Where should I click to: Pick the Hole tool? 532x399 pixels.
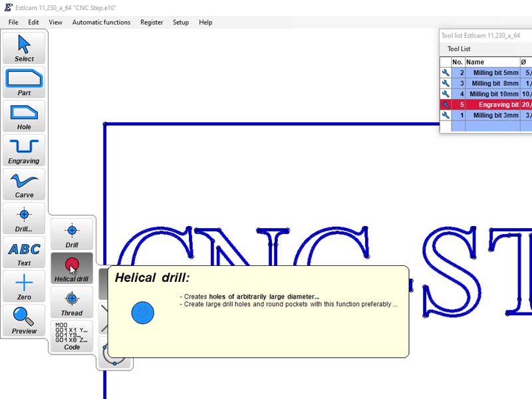click(x=24, y=116)
